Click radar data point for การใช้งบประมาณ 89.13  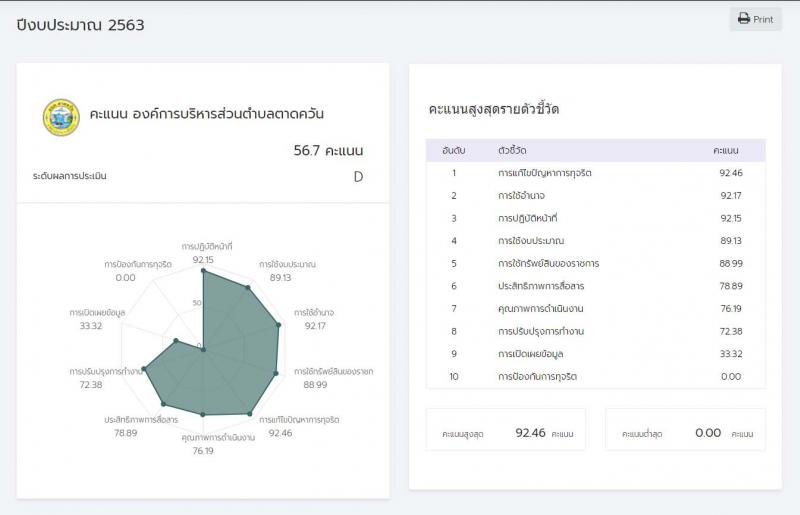tap(248, 288)
